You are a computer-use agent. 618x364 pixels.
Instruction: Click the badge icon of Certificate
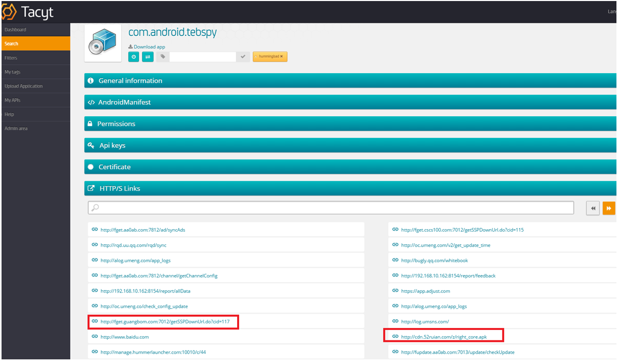click(x=91, y=167)
